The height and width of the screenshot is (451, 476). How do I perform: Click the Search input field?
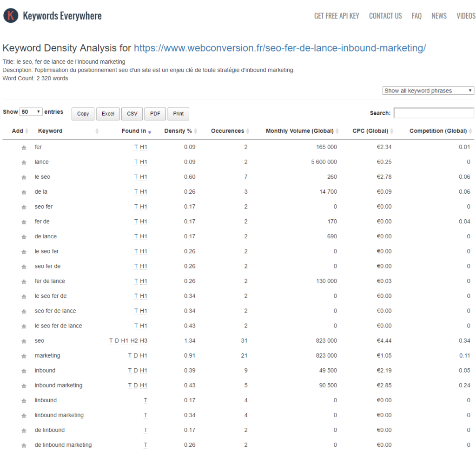(x=434, y=113)
